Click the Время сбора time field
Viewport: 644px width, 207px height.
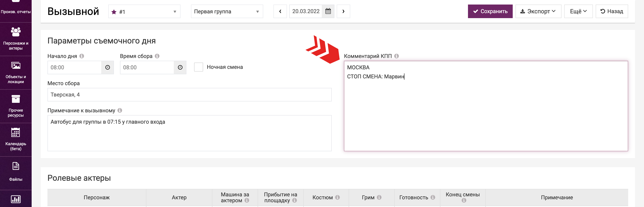click(147, 67)
